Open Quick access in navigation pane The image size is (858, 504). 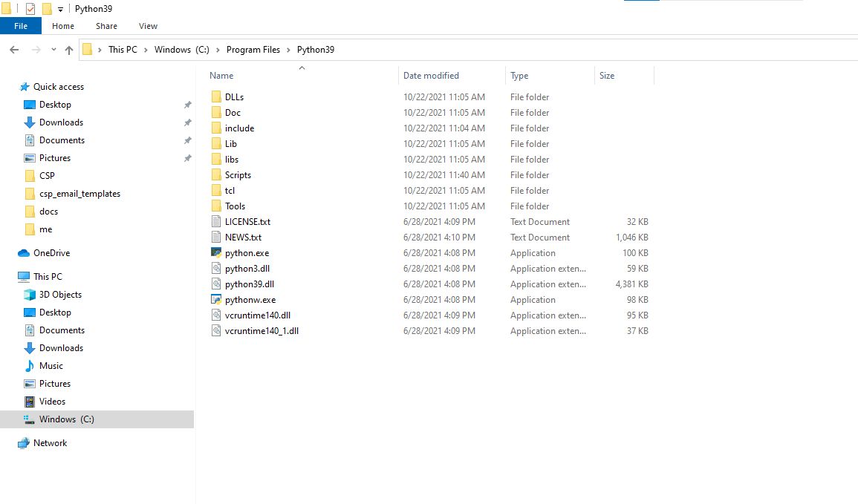tap(59, 87)
